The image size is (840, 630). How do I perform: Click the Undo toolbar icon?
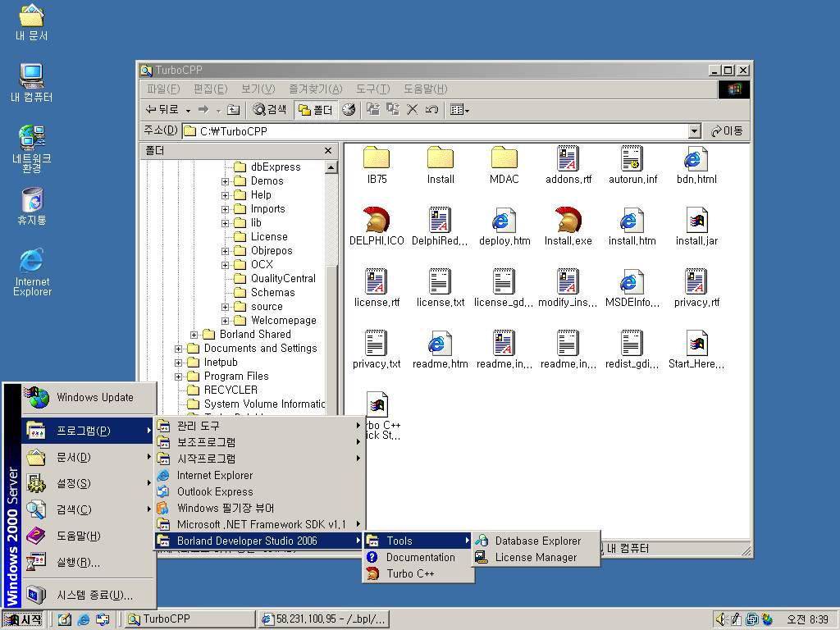[x=431, y=109]
